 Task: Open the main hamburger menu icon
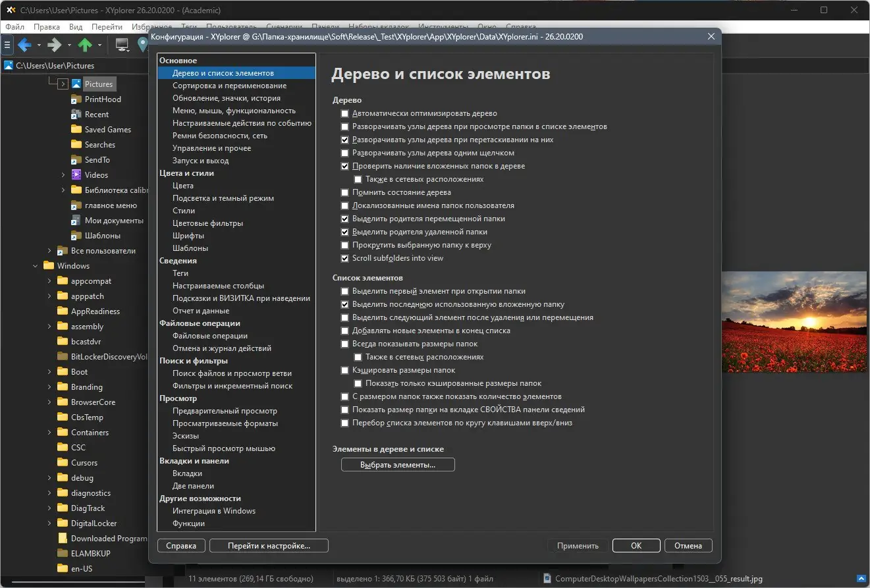click(7, 45)
